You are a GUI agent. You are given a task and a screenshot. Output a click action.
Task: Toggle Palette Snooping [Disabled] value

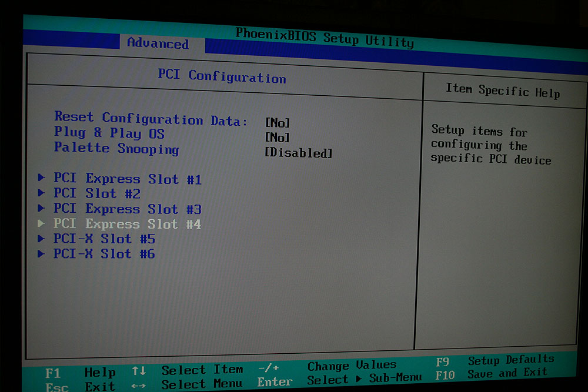[x=299, y=153]
